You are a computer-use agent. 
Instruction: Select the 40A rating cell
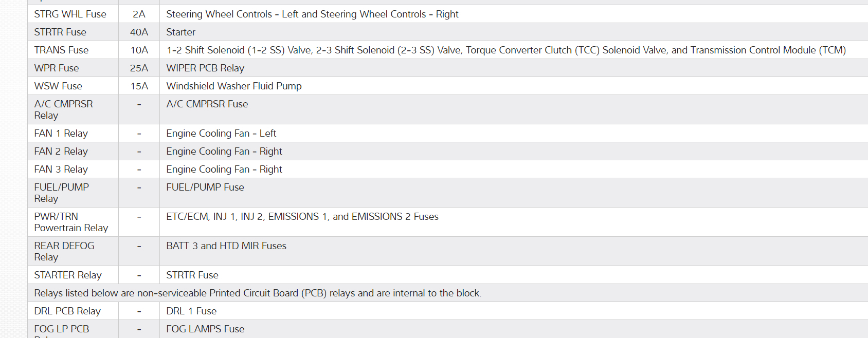click(139, 32)
